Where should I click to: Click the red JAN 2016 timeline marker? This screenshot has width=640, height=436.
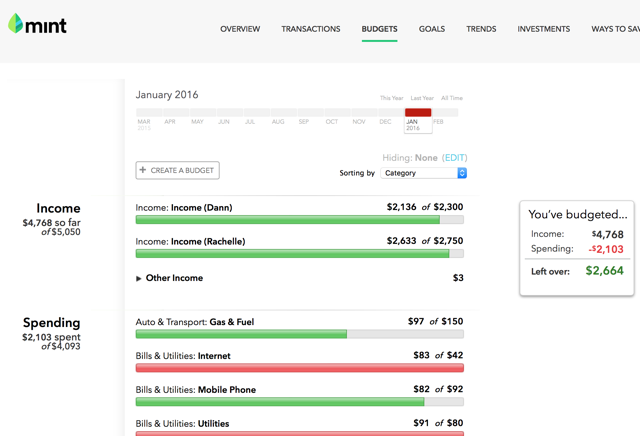[418, 112]
